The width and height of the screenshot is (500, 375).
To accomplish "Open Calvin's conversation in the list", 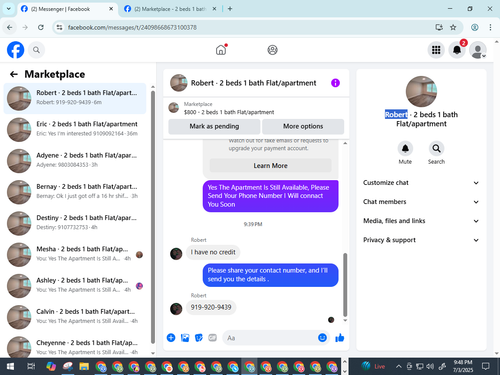I will (75, 317).
